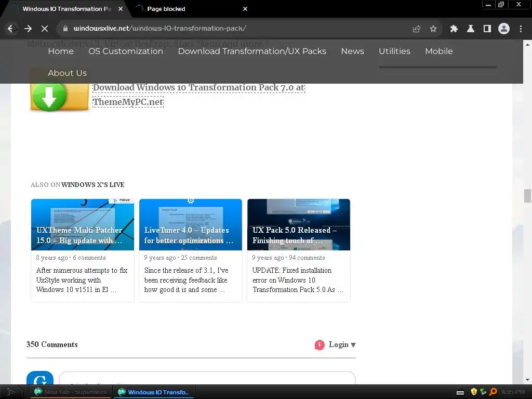Open the yellow security shield tray icon

click(474, 392)
